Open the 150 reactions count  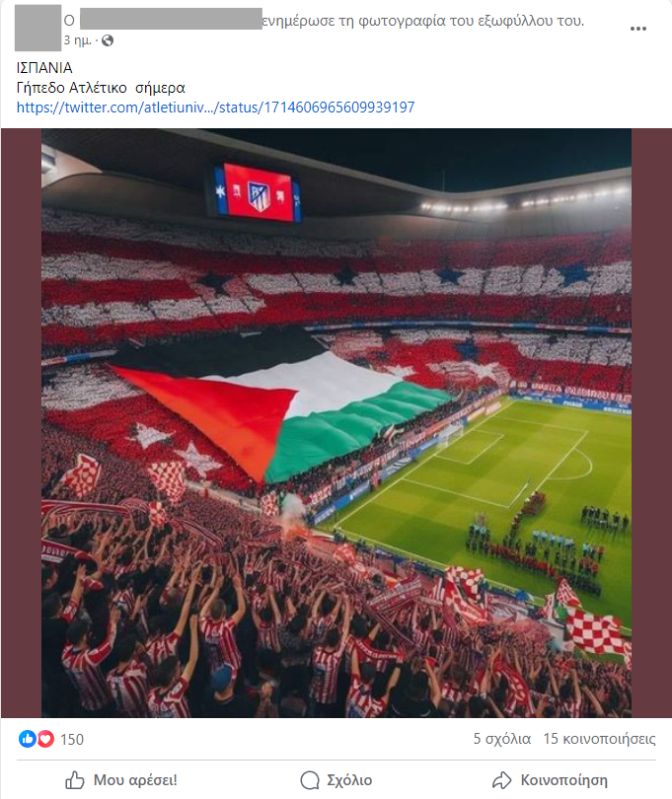click(72, 740)
